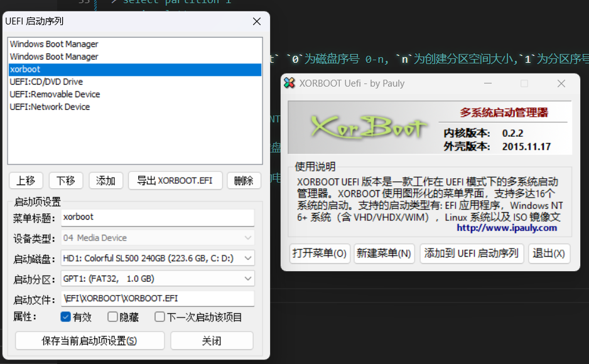589x364 pixels.
Task: Click 退出(X) in XORBOOT window
Action: coord(549,254)
